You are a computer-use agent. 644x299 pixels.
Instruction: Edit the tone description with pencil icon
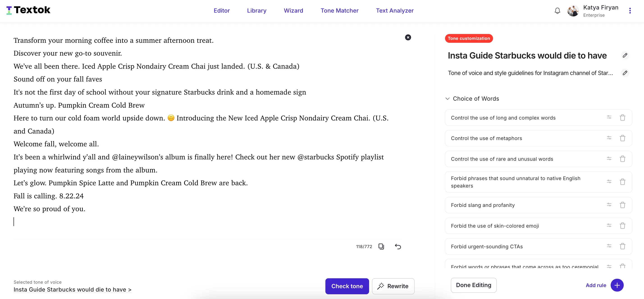625,73
